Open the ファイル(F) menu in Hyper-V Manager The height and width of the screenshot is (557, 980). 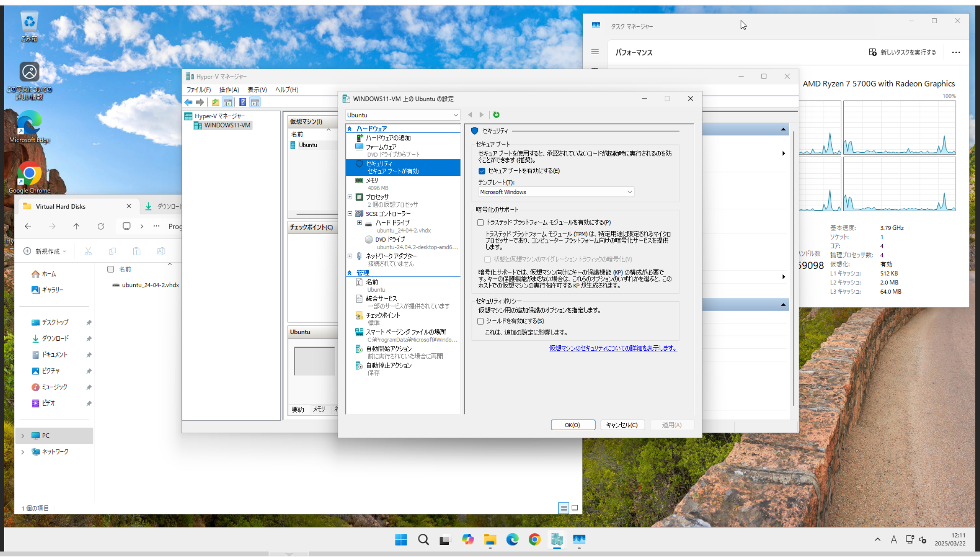click(198, 90)
